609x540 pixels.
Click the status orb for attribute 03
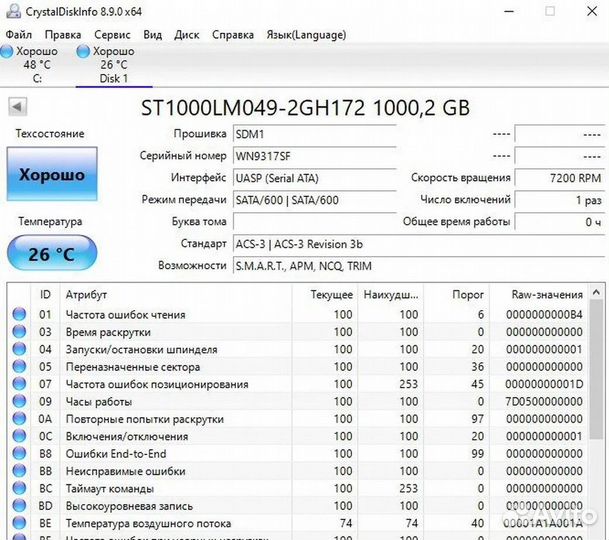click(x=19, y=331)
